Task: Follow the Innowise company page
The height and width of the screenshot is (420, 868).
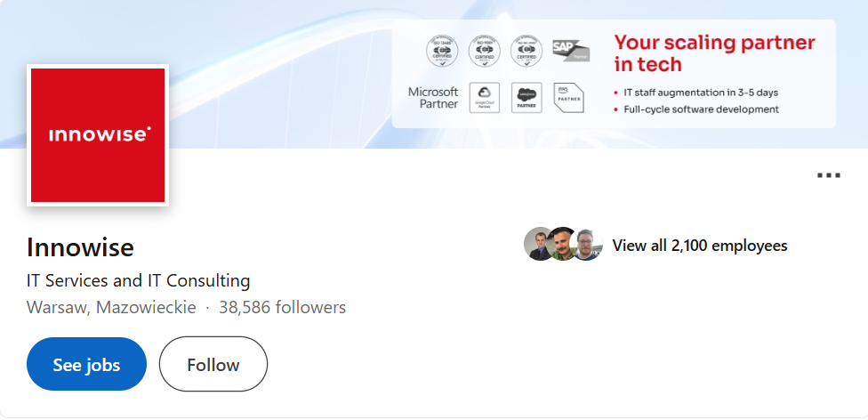Action: tap(213, 364)
